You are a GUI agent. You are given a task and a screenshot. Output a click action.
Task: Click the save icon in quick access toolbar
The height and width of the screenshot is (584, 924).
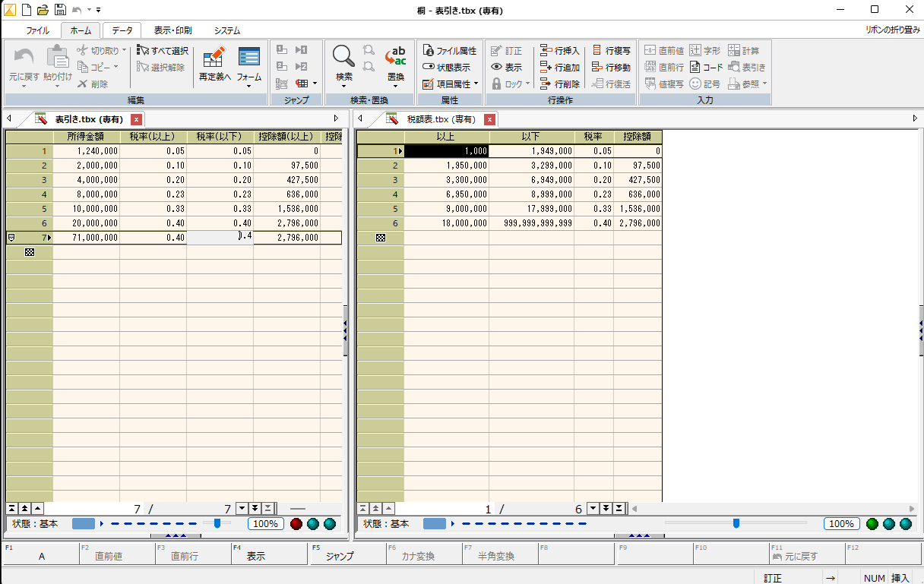click(59, 10)
